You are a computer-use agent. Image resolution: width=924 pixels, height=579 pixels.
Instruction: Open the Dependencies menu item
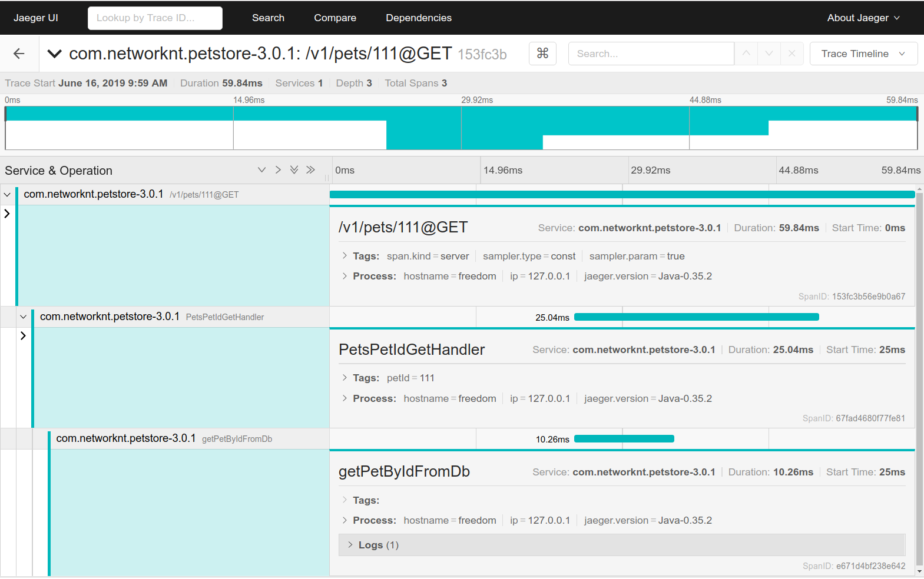click(x=418, y=18)
